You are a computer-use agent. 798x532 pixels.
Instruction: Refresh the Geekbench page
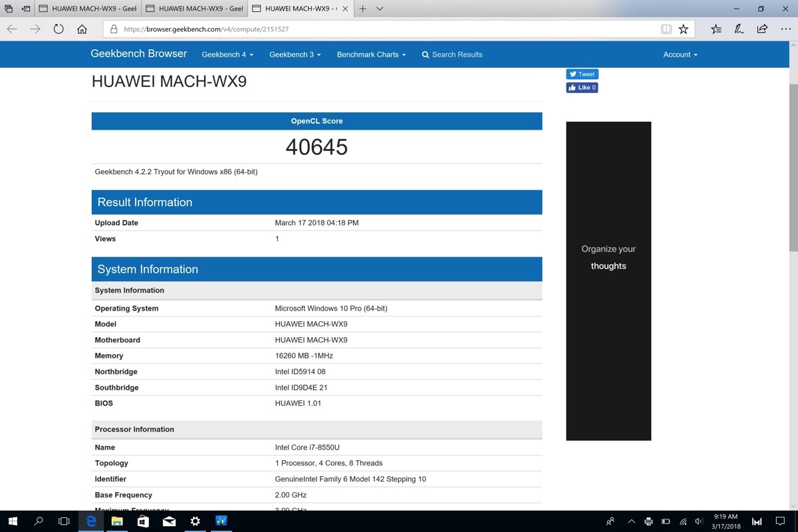pos(59,29)
